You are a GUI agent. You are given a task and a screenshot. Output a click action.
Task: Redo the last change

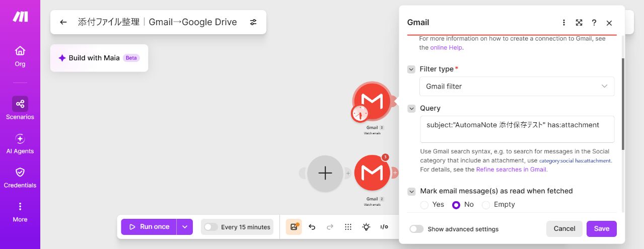click(x=330, y=227)
